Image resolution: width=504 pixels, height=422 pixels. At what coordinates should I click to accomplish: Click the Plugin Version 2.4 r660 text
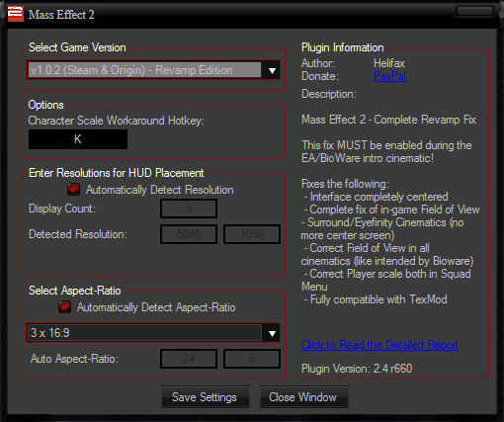(x=357, y=369)
